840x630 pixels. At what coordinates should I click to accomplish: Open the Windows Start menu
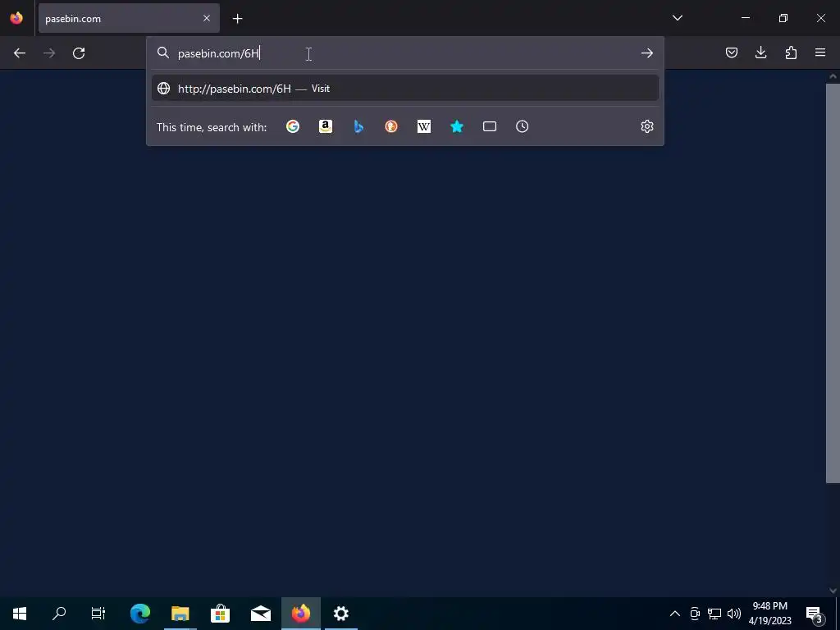tap(20, 614)
